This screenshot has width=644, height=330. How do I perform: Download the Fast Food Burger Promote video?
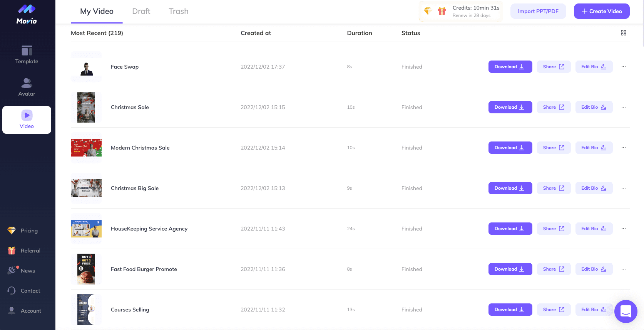pos(510,269)
